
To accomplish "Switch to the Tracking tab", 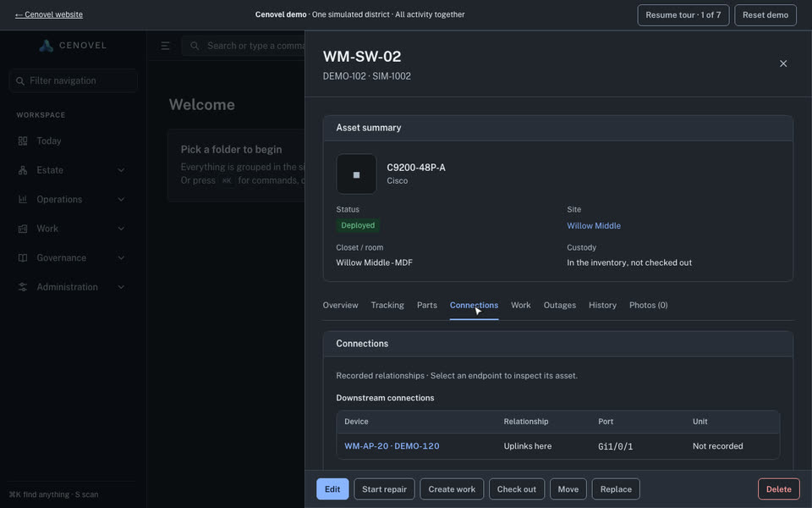I will [387, 306].
